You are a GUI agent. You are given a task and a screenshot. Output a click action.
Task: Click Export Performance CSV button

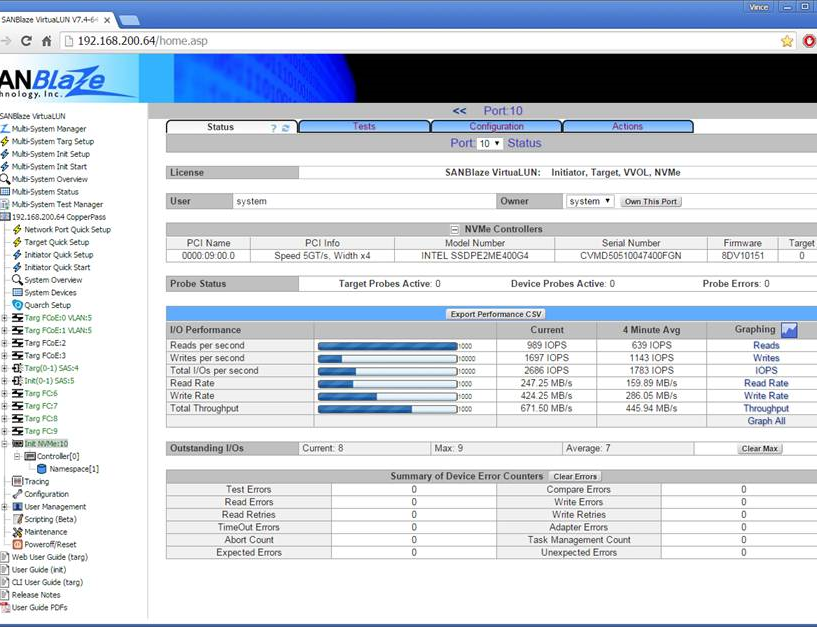click(496, 314)
